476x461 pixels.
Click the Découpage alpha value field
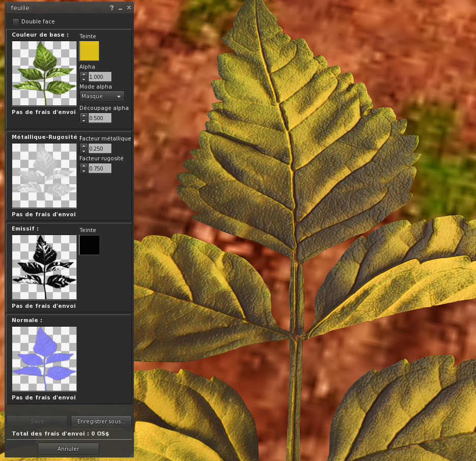100,118
